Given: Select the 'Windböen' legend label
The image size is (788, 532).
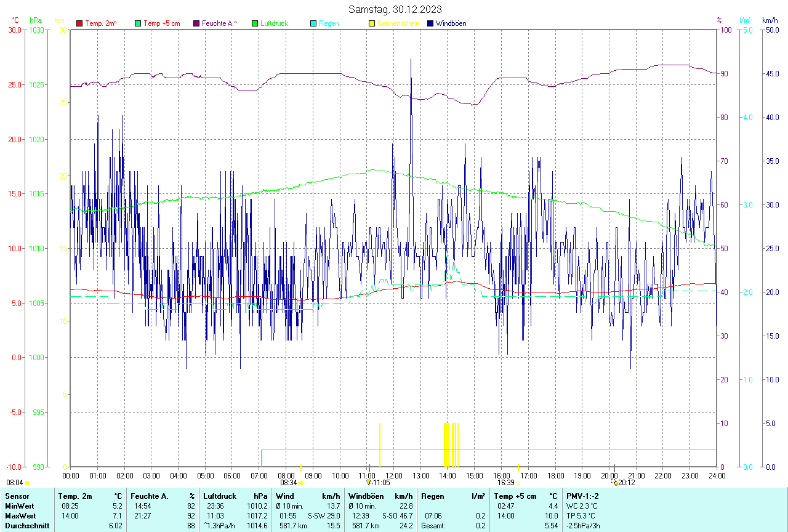Looking at the screenshot, I should 451,23.
